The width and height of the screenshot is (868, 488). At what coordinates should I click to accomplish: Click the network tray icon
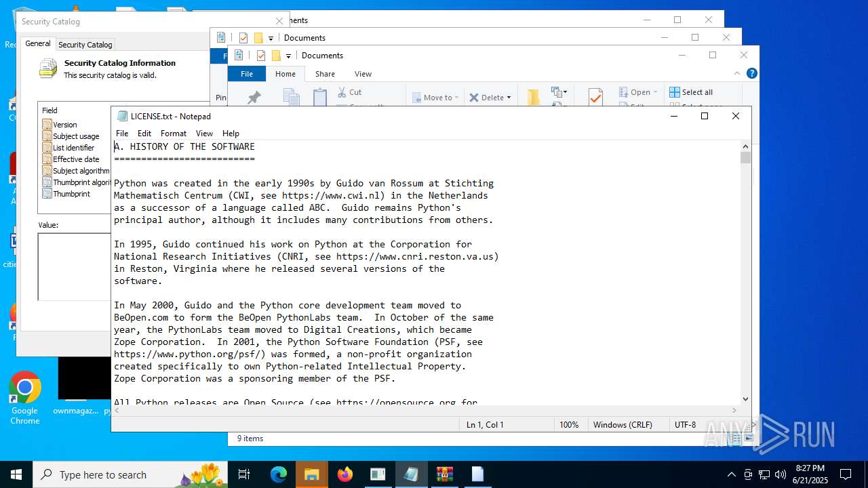[x=764, y=474]
